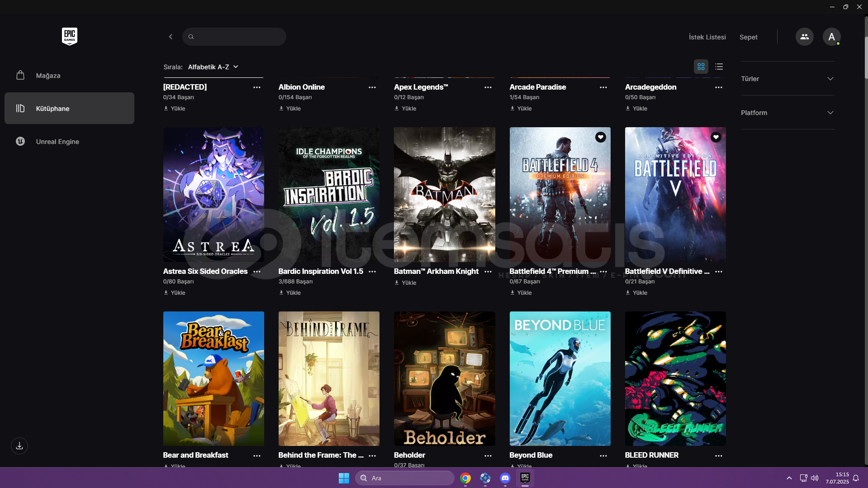Image resolution: width=868 pixels, height=488 pixels.
Task: Select Kütüphane in the sidebar
Action: pyautogui.click(x=69, y=108)
